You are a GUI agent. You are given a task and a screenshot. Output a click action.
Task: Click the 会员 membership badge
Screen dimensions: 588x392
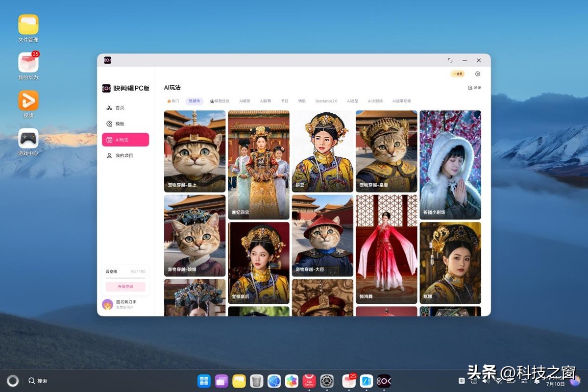tap(457, 74)
